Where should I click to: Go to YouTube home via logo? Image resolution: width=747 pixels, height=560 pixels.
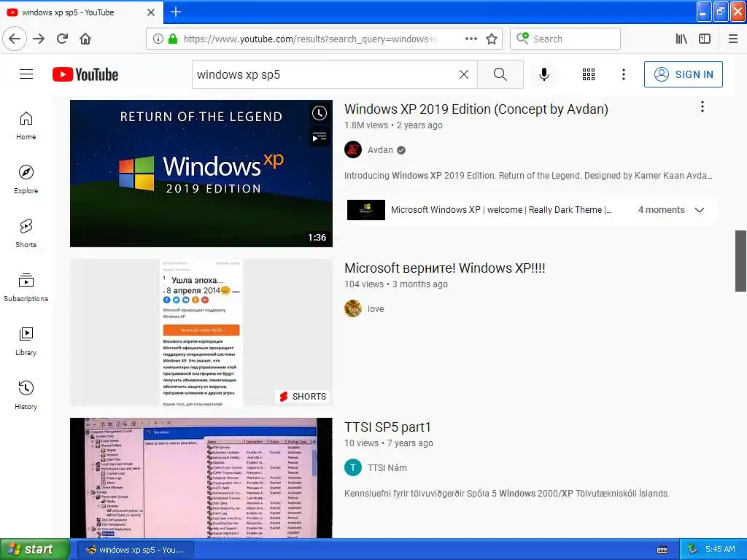(85, 74)
